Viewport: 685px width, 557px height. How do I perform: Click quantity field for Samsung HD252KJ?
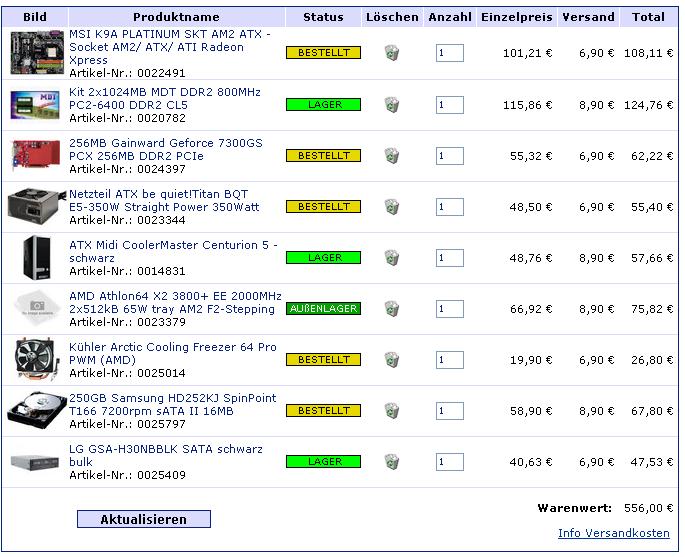pos(450,411)
